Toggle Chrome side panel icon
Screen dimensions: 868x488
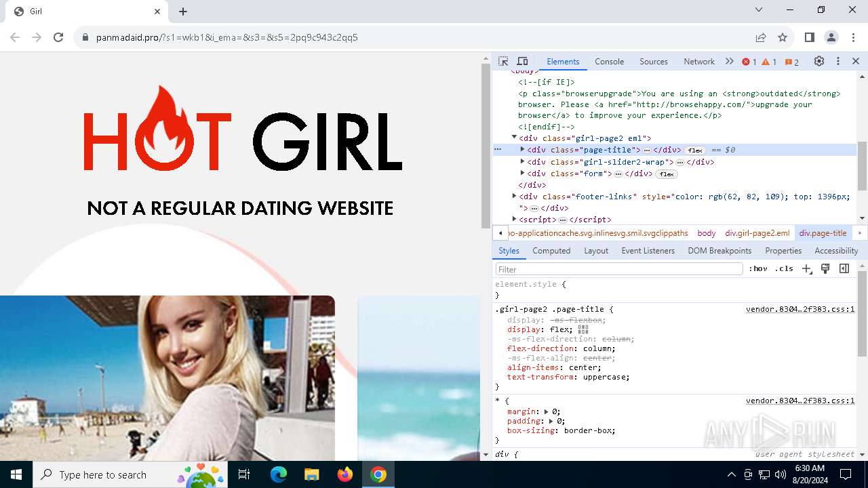[x=810, y=37]
